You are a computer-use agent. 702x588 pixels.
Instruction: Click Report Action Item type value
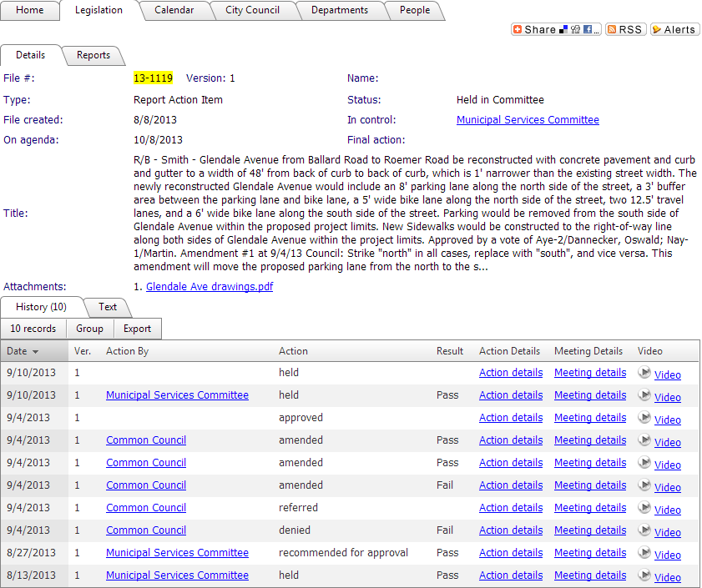(x=178, y=100)
